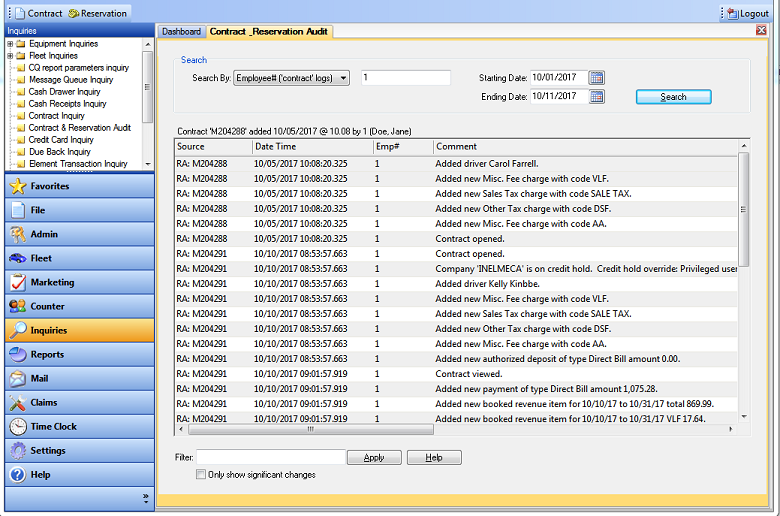Click the Search button
The height and width of the screenshot is (516, 780).
tap(674, 97)
